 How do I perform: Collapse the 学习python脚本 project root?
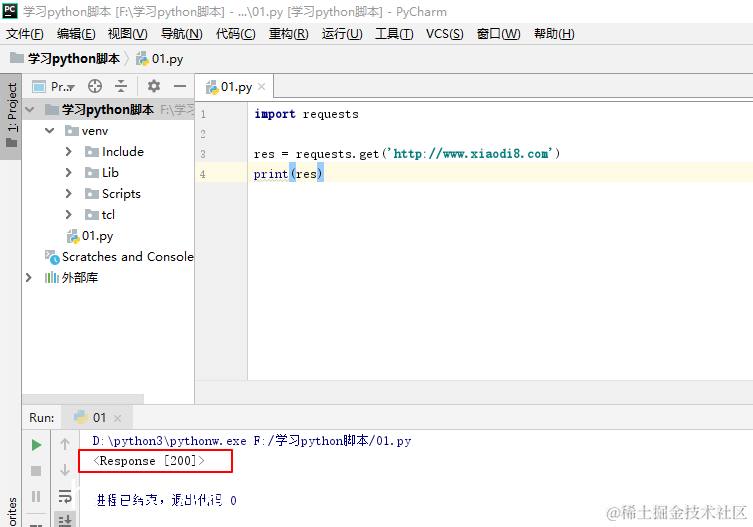(30, 110)
